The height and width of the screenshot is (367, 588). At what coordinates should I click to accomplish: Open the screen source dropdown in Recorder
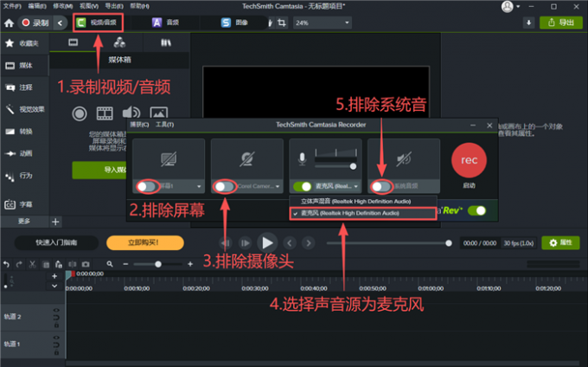coord(199,186)
